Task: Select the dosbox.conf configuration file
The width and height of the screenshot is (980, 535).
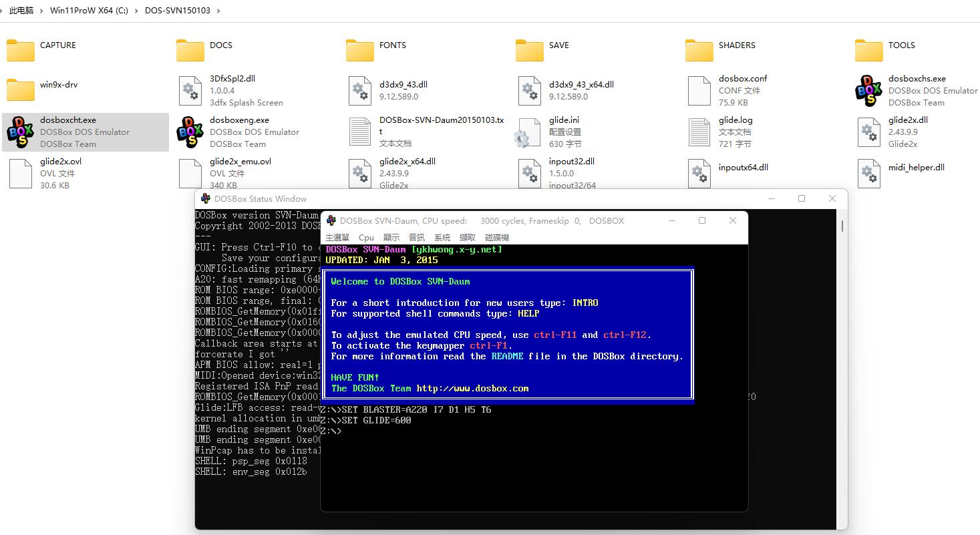Action: click(699, 90)
